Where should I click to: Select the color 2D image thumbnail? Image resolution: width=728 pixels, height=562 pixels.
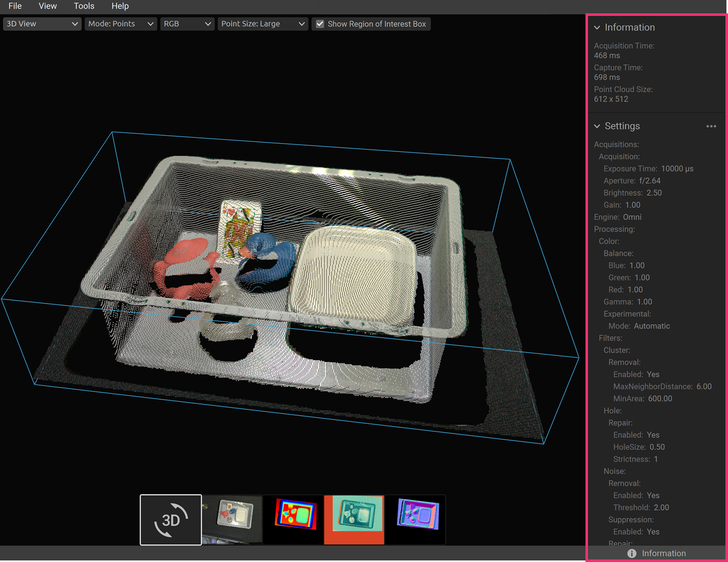pyautogui.click(x=232, y=519)
